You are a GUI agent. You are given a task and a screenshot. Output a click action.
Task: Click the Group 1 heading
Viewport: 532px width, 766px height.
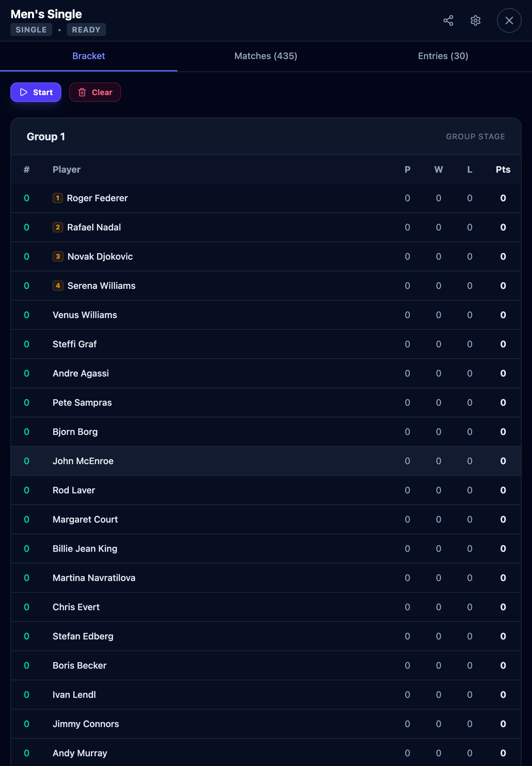(x=46, y=136)
